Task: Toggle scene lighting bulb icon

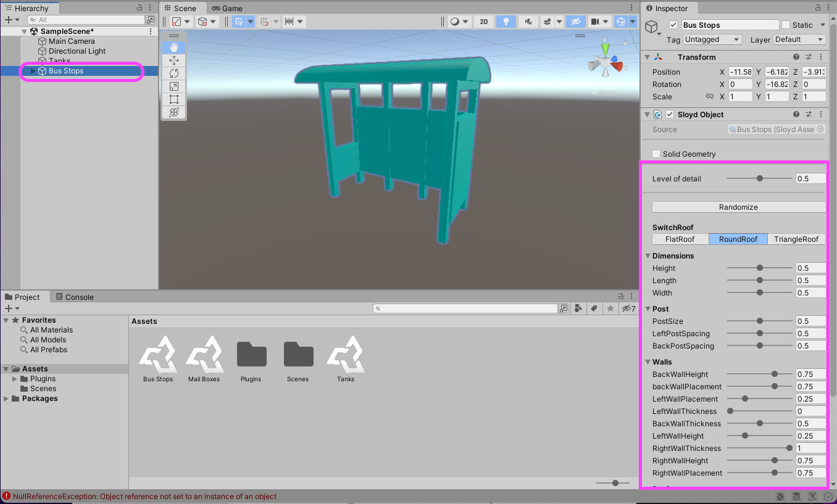Action: pyautogui.click(x=506, y=22)
